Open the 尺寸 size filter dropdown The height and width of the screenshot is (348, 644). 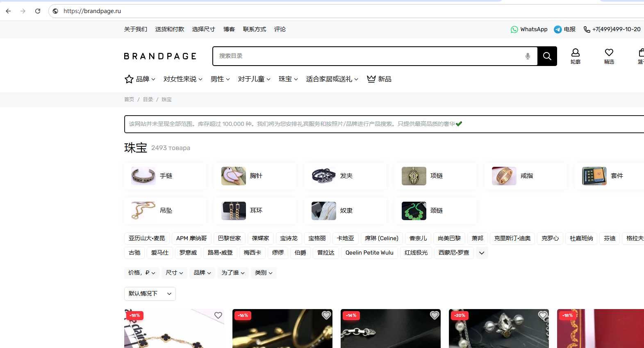174,273
